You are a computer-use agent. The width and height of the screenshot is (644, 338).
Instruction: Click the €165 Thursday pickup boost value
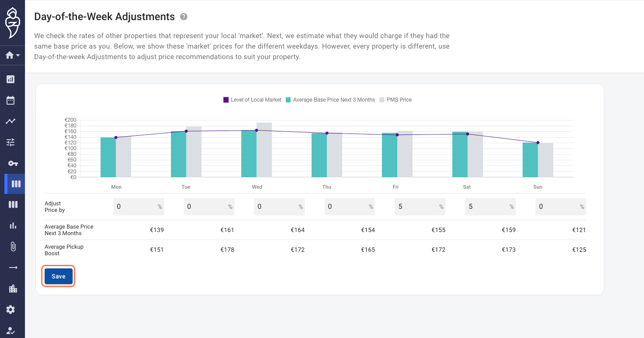click(368, 250)
